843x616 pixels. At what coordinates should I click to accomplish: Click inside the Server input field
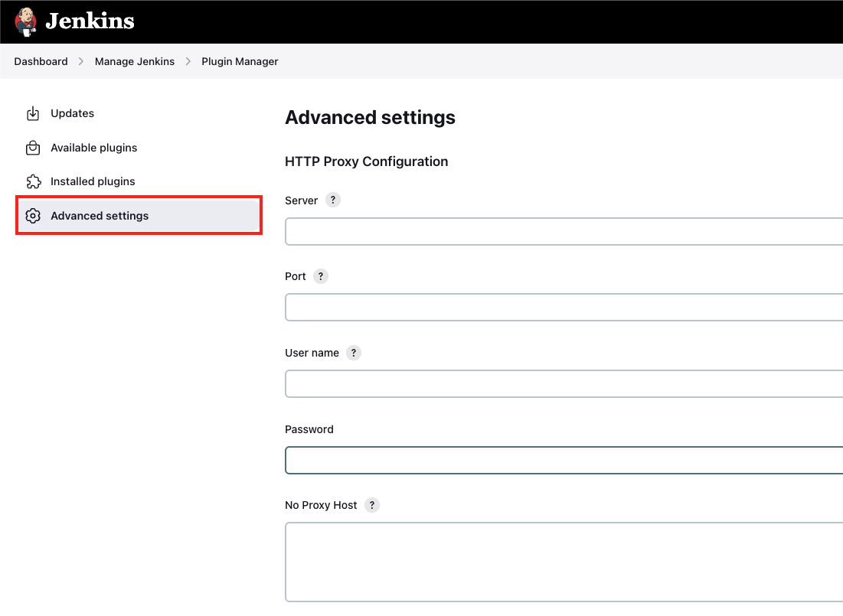(x=536, y=231)
